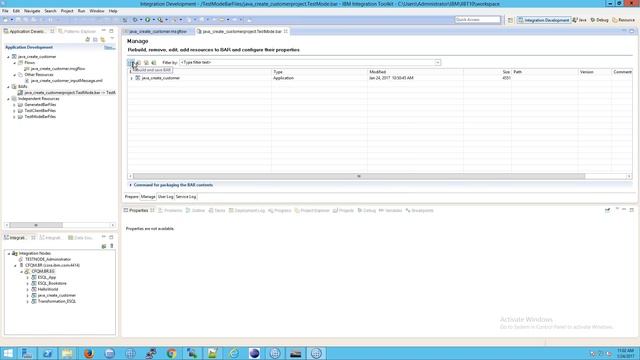Select the Manage tab at the bottom

[x=148, y=197]
